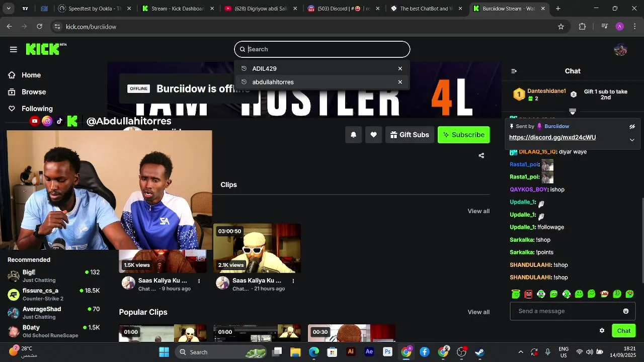
Task: Open recommended channel B0aty
Action: (x=54, y=331)
